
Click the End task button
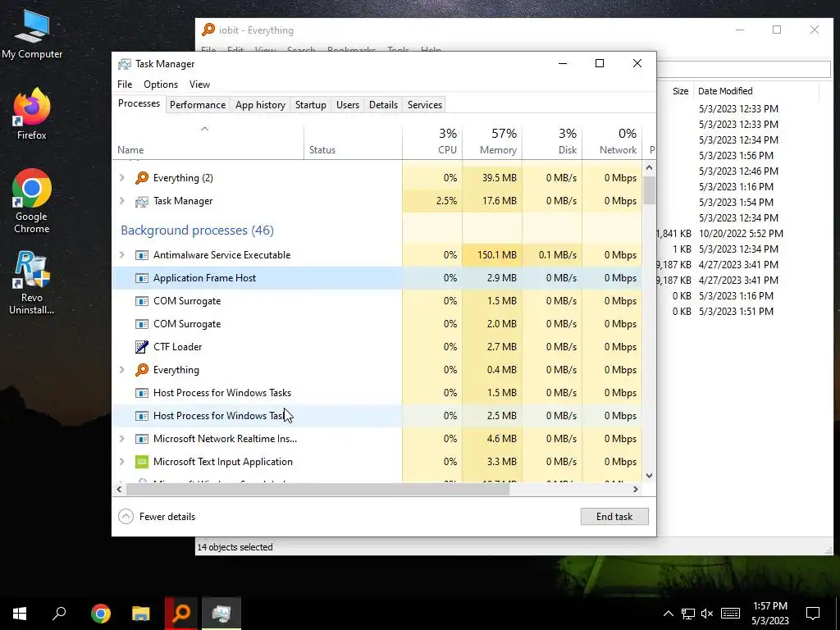tap(614, 517)
